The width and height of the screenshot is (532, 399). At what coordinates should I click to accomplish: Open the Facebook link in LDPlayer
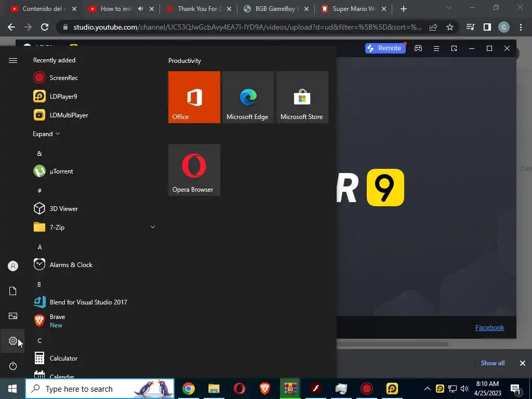[x=489, y=327]
